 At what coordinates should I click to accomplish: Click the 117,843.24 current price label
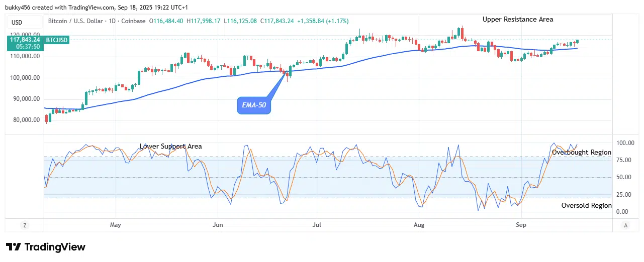pos(24,40)
